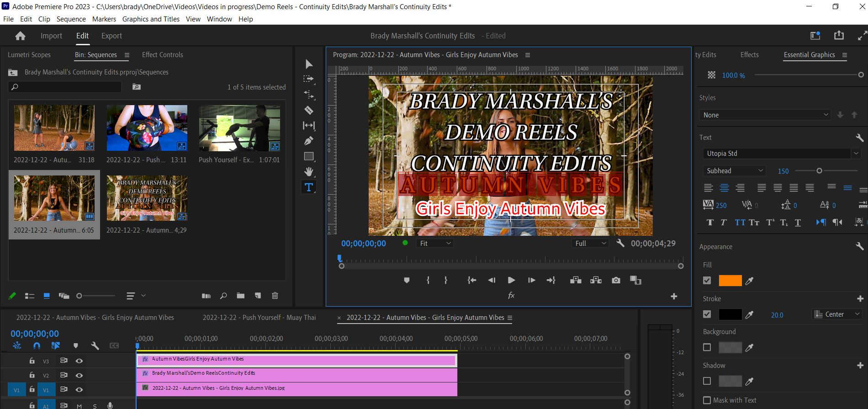868x409 pixels.
Task: Go to the Export workspace
Action: (x=111, y=36)
